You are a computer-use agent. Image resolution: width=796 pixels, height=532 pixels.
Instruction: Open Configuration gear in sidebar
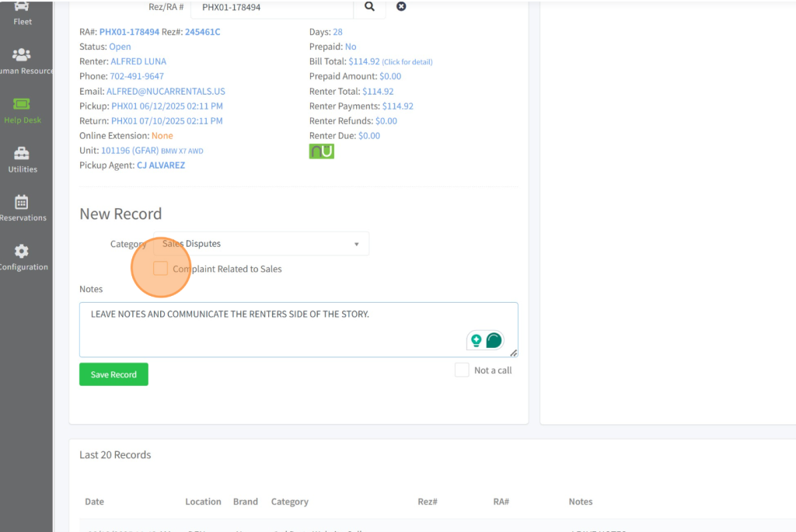click(23, 257)
